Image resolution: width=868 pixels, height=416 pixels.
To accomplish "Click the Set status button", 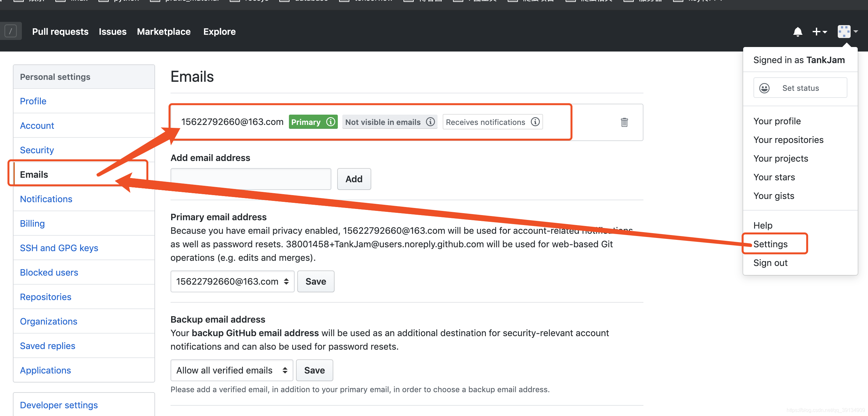I will (800, 88).
